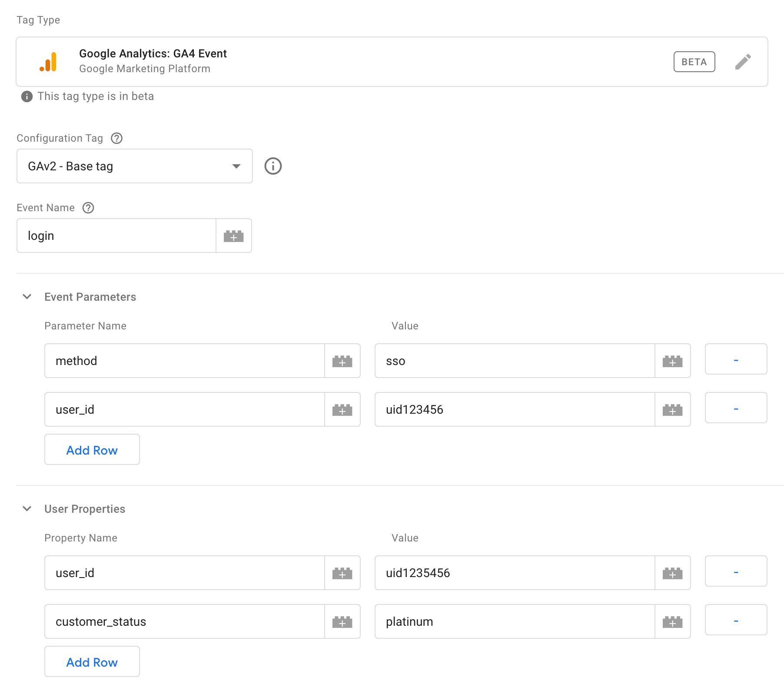Add Row under User Properties
Image resolution: width=784 pixels, height=684 pixels.
tap(92, 662)
